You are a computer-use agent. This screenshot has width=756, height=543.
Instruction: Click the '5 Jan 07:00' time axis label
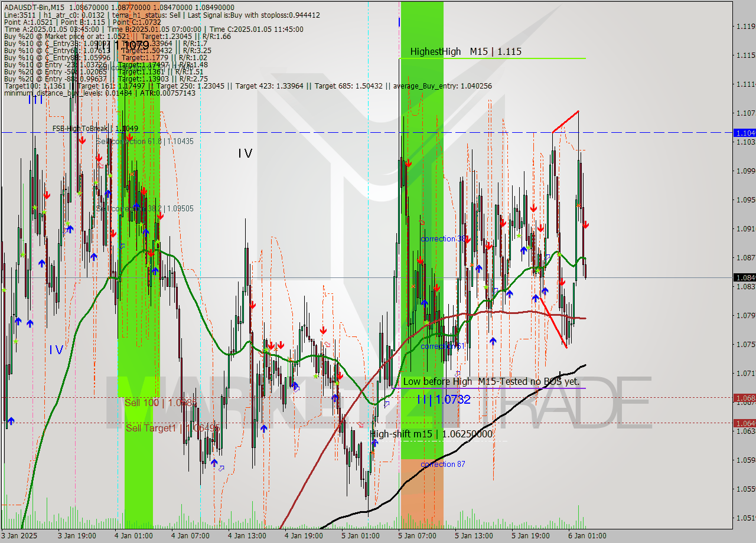point(417,536)
